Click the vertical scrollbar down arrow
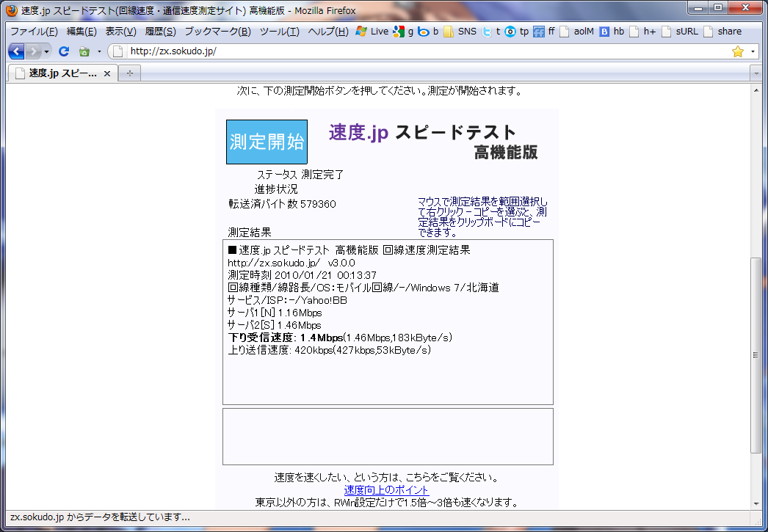768x532 pixels. click(x=756, y=503)
